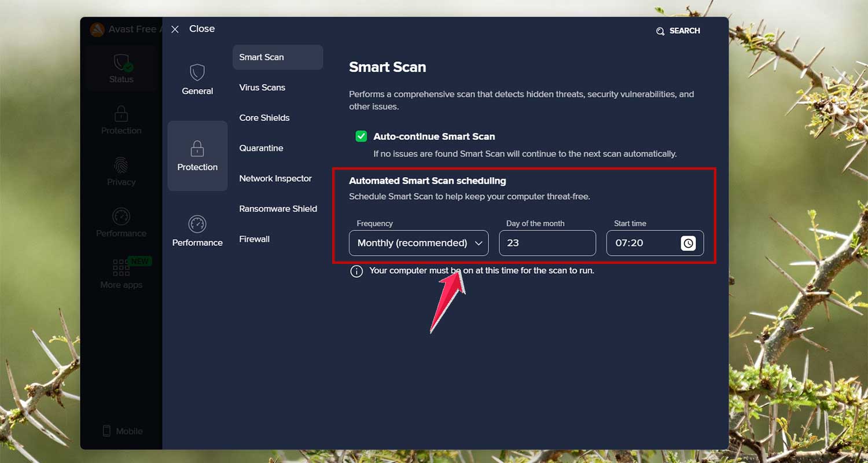Click the Mobile phone icon
This screenshot has height=463, width=868.
(106, 431)
